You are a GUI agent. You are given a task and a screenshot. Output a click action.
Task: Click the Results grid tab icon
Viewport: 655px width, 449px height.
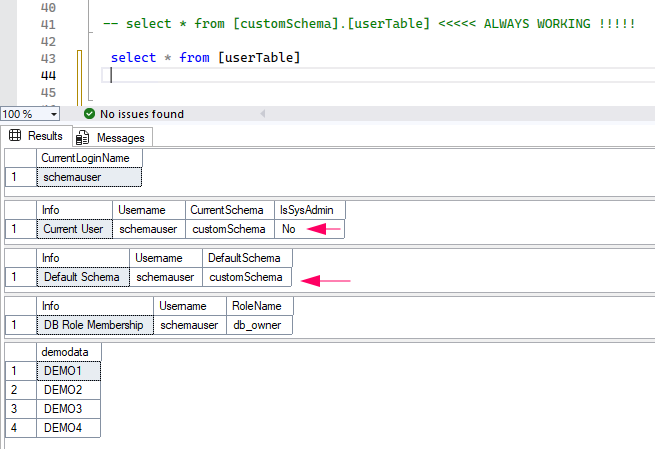16,136
